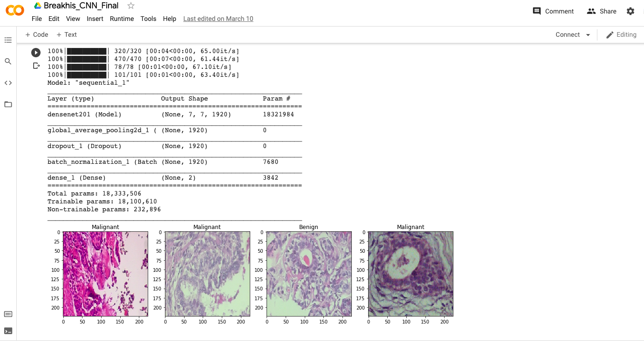Star the Breakhis_CNN_Final notebook
Screen dimensions: 644x344
[x=130, y=6]
